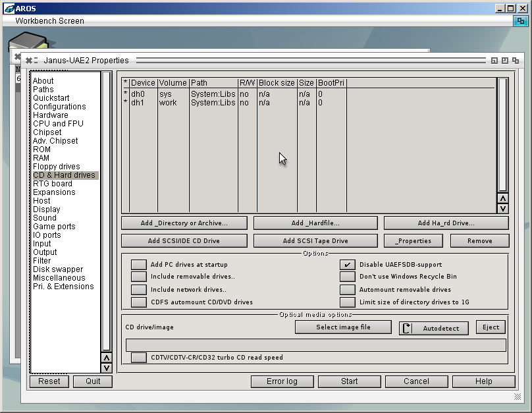Viewport: 532px width, 413px height.
Task: Open the disk icon on the Workbench desktop
Action: point(29,41)
